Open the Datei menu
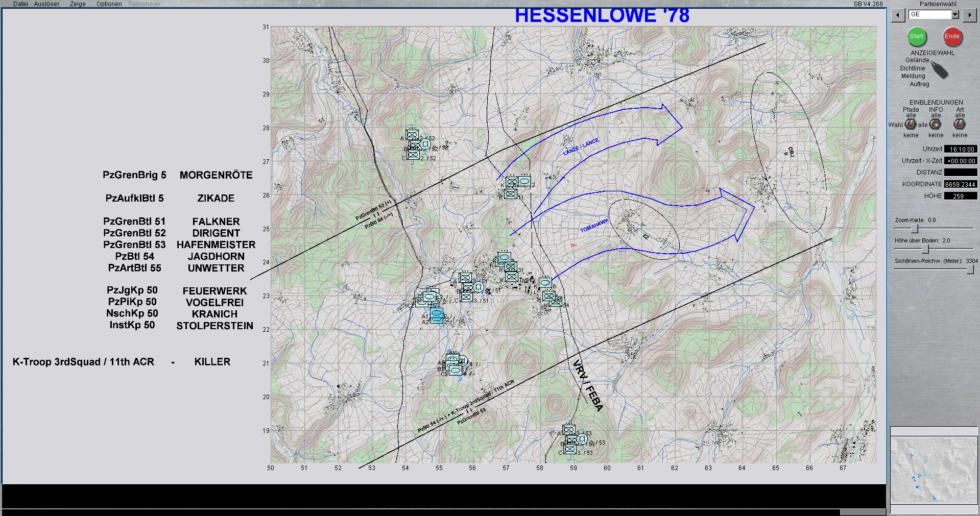 click(20, 4)
